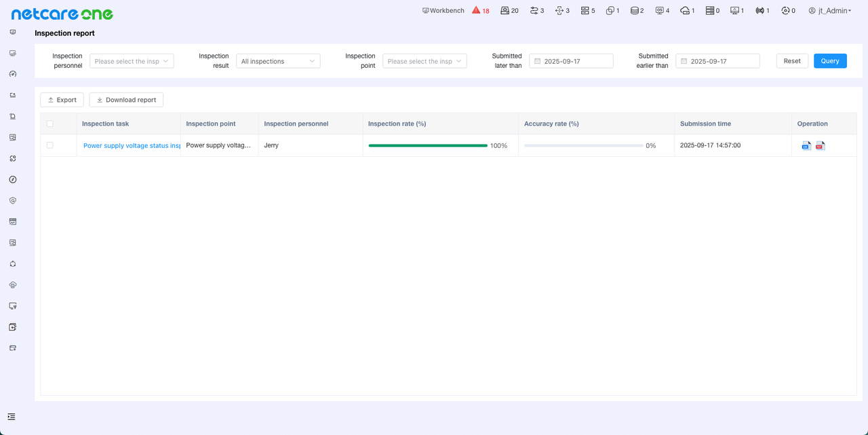Image resolution: width=868 pixels, height=435 pixels.
Task: Open the OS monitor icon showing 4
Action: click(x=662, y=11)
